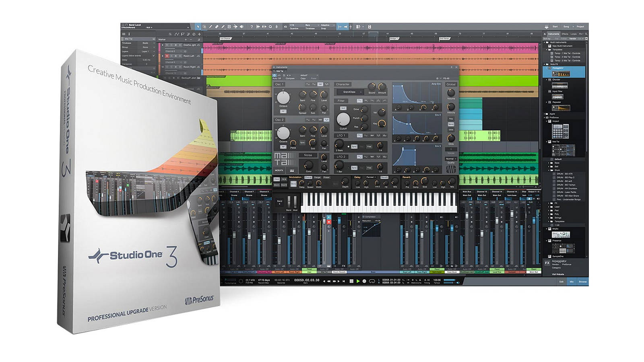Click 1st Chorus marker in timeline
The height and width of the screenshot is (362, 644).
click(x=225, y=39)
